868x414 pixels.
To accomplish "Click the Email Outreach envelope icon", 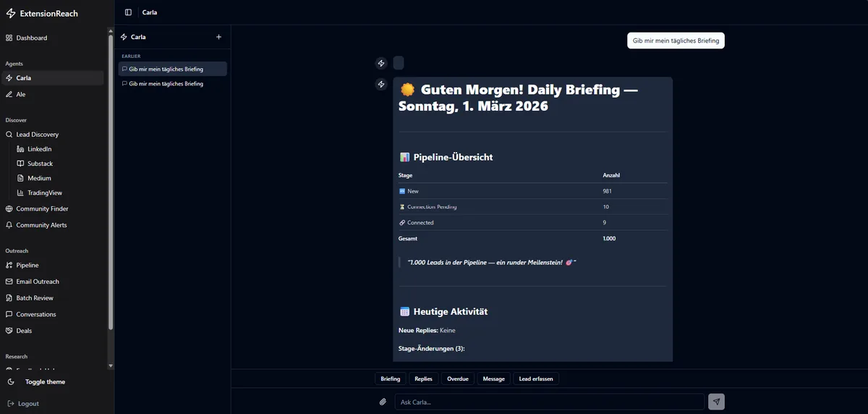I will [9, 282].
